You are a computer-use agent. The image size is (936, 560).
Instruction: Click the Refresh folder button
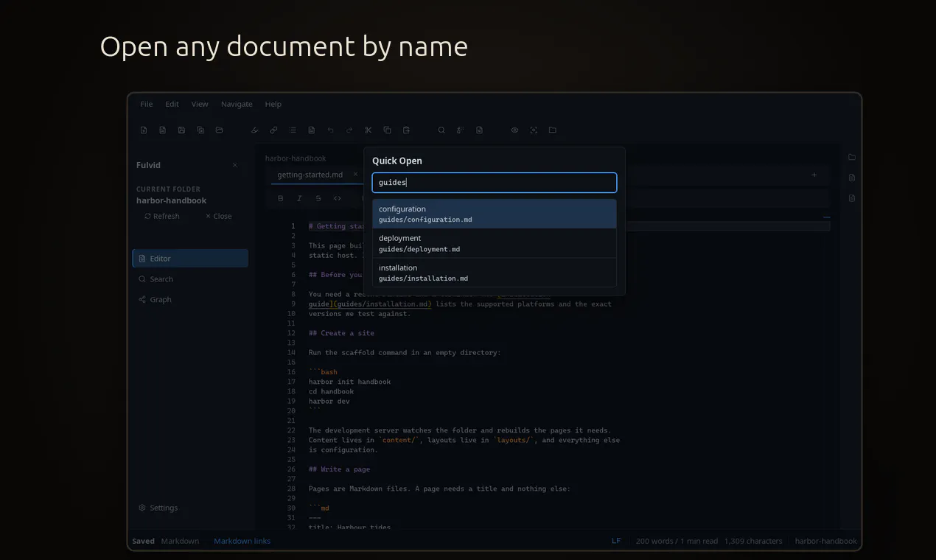pyautogui.click(x=161, y=216)
